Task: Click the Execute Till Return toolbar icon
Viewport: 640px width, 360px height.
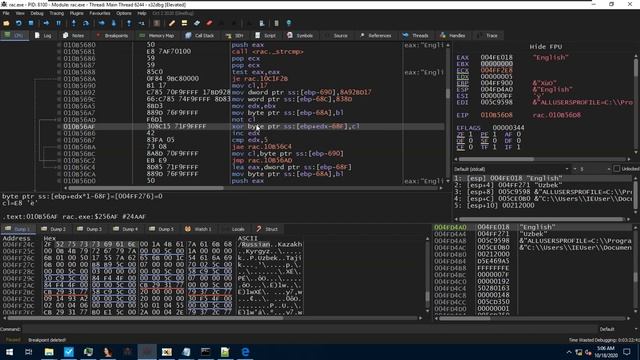Action: [129, 23]
